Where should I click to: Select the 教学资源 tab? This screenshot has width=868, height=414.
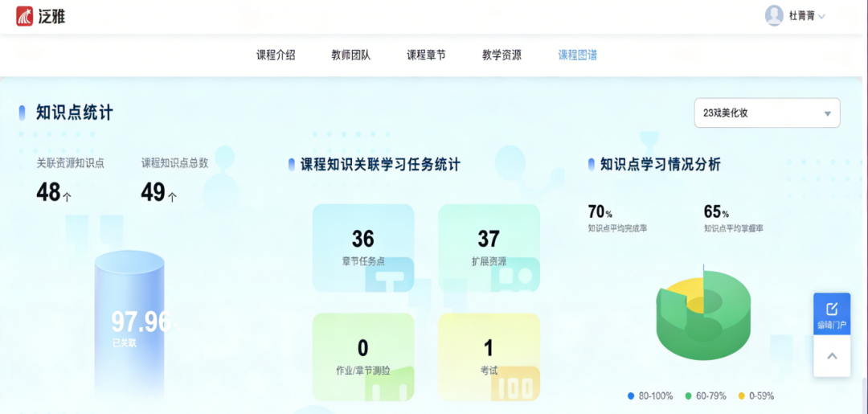tap(502, 55)
